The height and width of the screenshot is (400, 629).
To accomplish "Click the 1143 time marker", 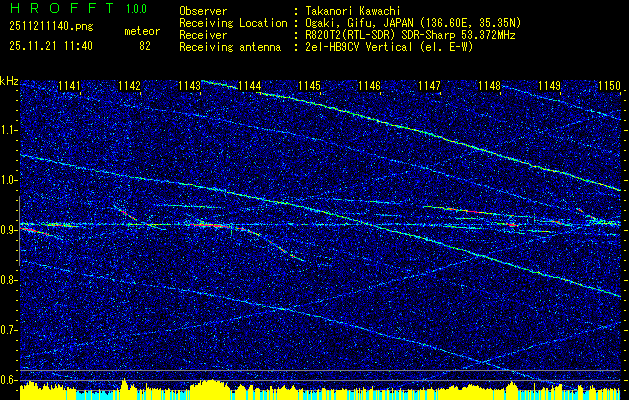I will [189, 86].
